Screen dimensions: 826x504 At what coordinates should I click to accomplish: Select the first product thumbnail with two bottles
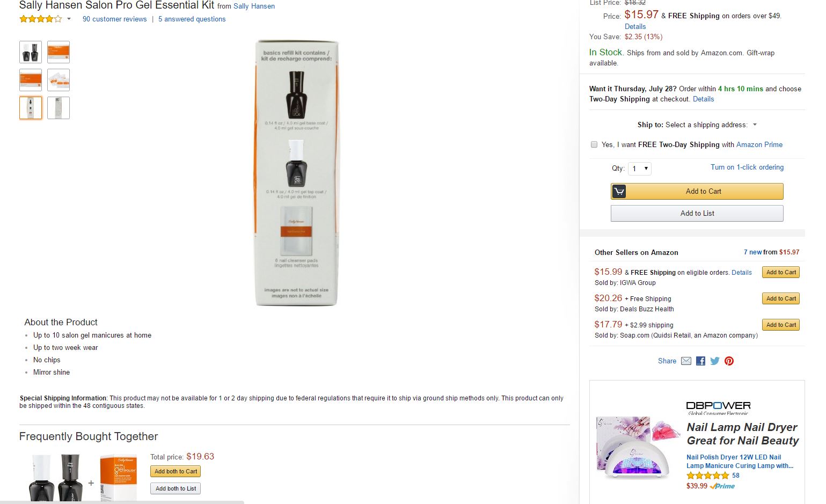click(31, 52)
